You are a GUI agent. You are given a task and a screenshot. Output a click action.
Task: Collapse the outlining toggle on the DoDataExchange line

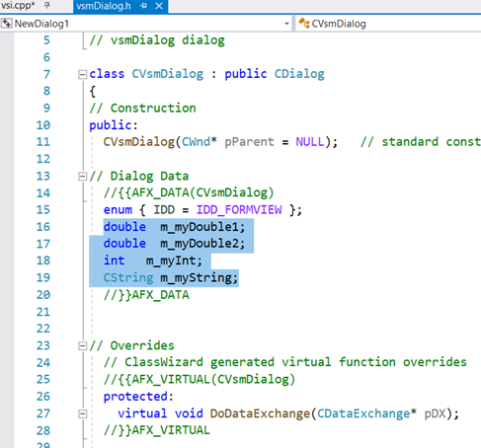(x=82, y=413)
